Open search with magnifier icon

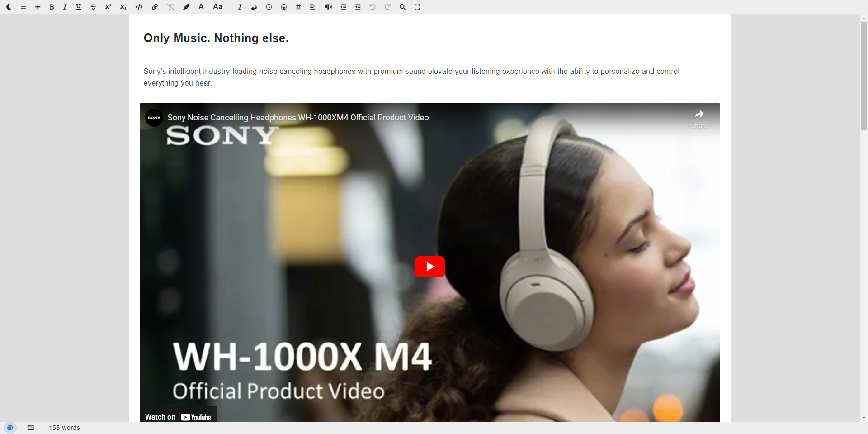click(x=402, y=7)
